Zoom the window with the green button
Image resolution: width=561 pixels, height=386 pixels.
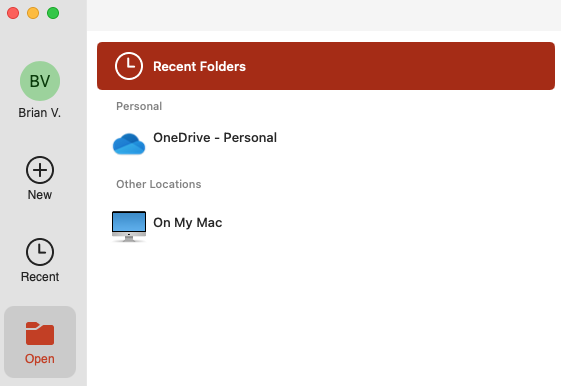click(x=53, y=13)
